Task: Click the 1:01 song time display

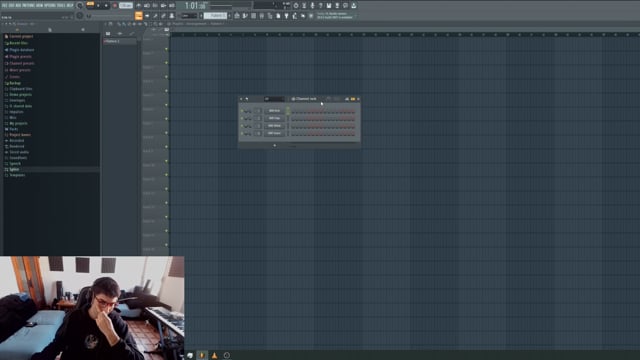Action: [x=195, y=6]
